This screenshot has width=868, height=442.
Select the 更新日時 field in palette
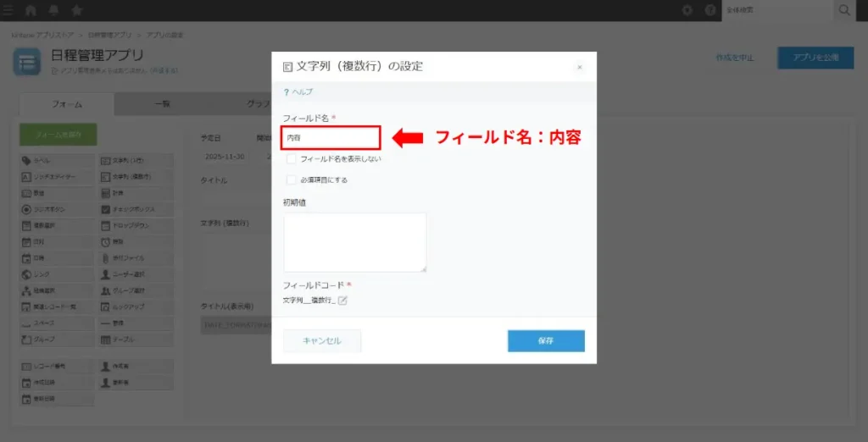(x=57, y=398)
